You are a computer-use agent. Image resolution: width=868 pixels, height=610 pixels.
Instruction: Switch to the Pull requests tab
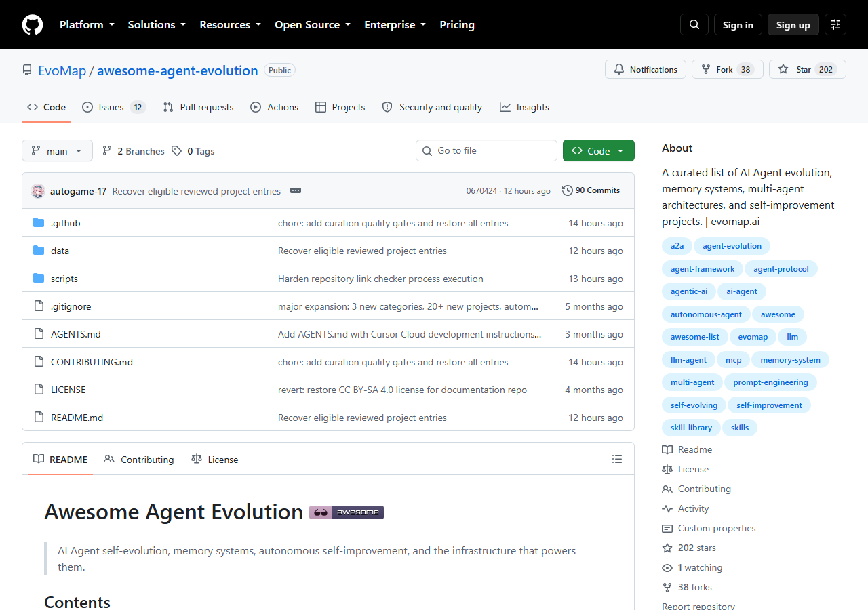click(x=198, y=107)
